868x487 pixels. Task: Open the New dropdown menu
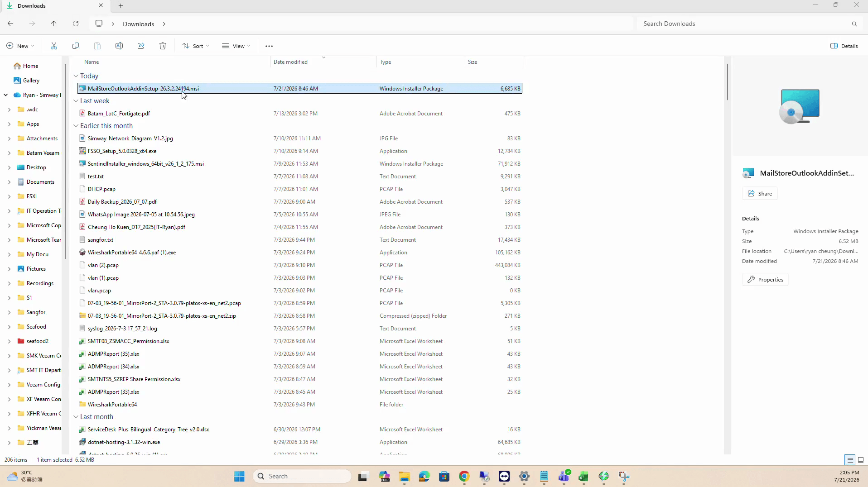(20, 46)
